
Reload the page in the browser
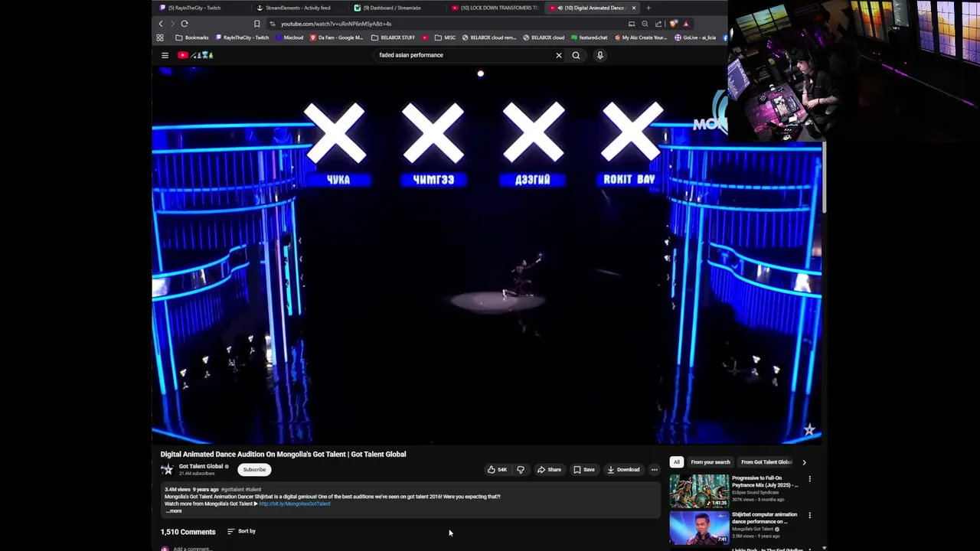click(185, 24)
